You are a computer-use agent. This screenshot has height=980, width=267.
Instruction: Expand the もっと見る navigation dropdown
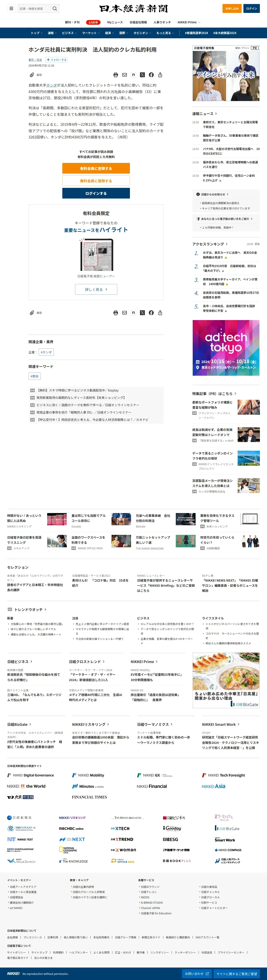tap(165, 33)
